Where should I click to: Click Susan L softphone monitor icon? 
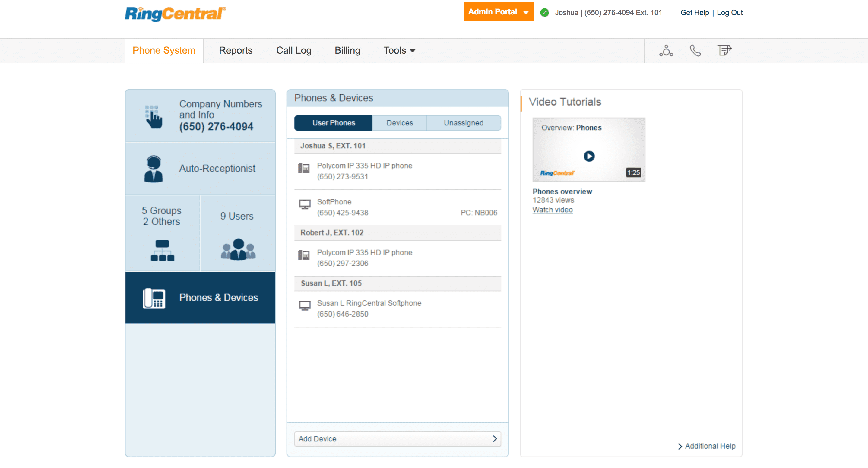coord(305,305)
